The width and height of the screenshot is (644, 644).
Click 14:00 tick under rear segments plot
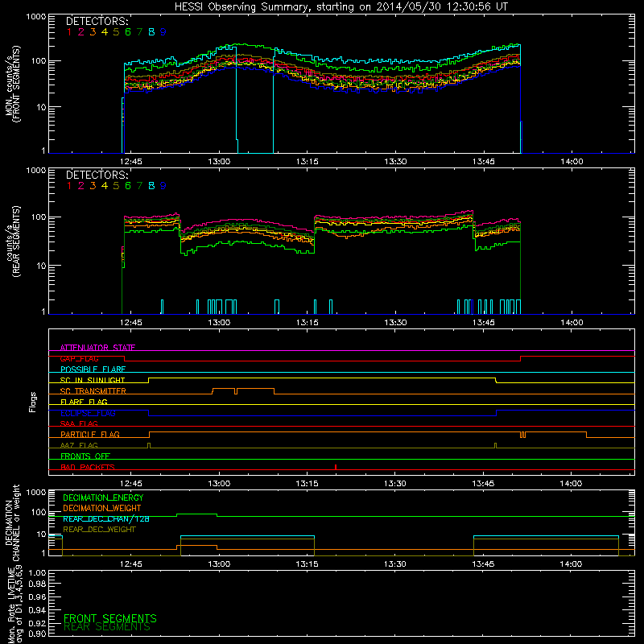(572, 323)
